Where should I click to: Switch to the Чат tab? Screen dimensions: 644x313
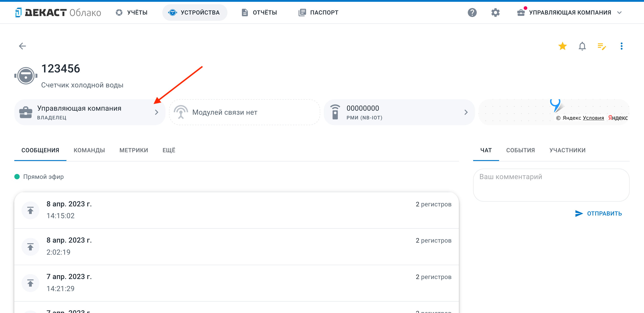[x=486, y=150]
